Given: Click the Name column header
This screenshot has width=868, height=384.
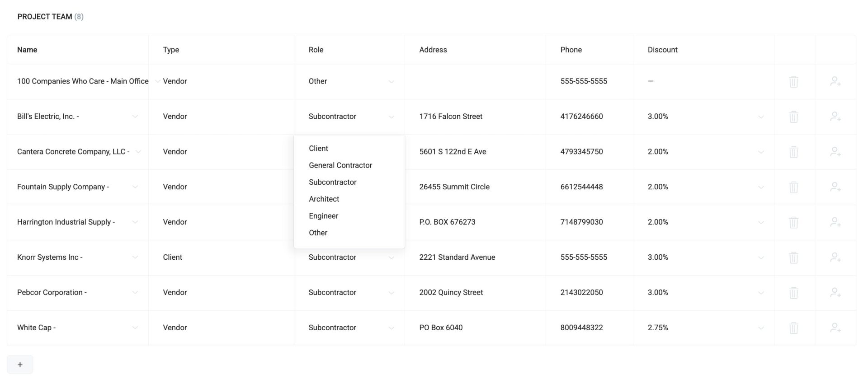Looking at the screenshot, I should 27,50.
